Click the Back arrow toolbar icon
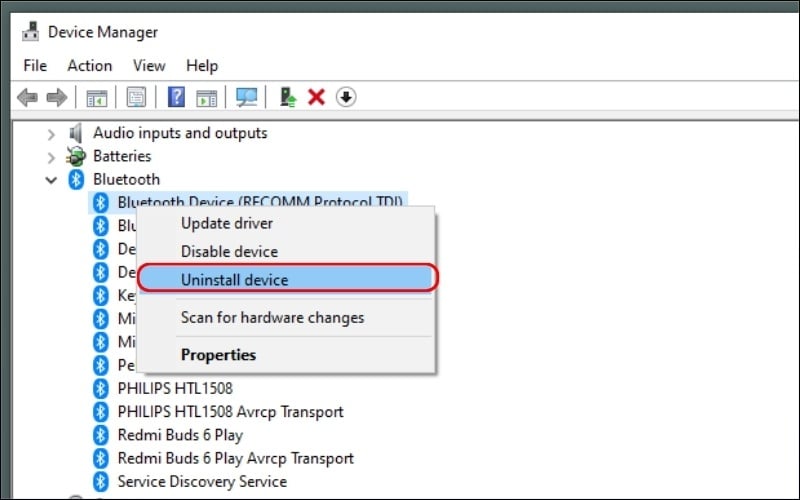The image size is (800, 500). pyautogui.click(x=27, y=97)
